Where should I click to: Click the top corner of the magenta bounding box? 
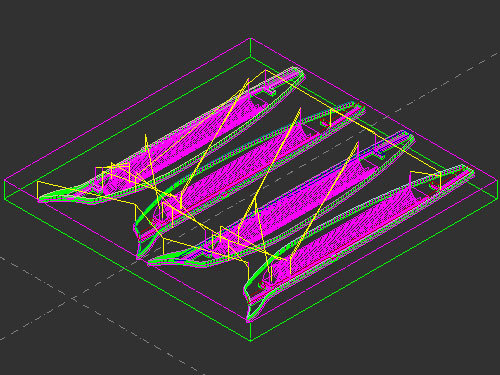[x=250, y=39]
